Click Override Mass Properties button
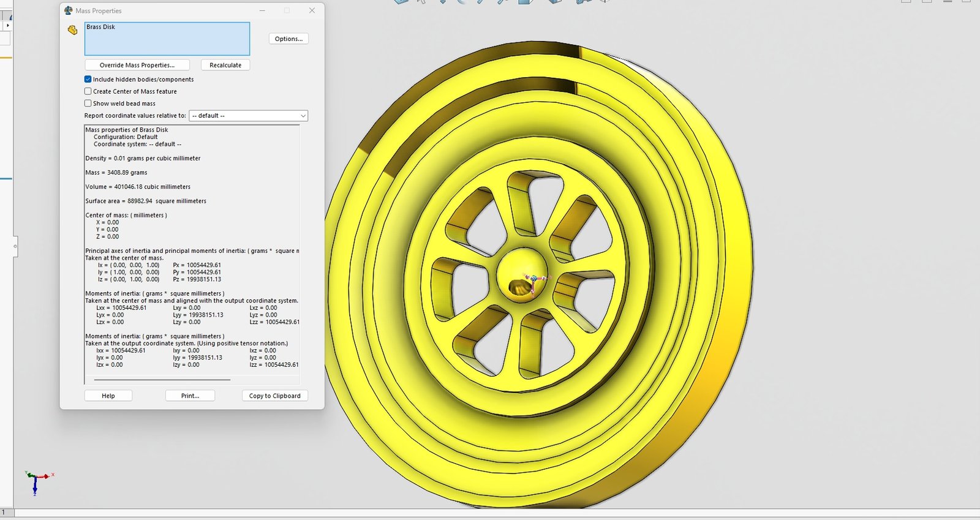980x520 pixels. 137,65
